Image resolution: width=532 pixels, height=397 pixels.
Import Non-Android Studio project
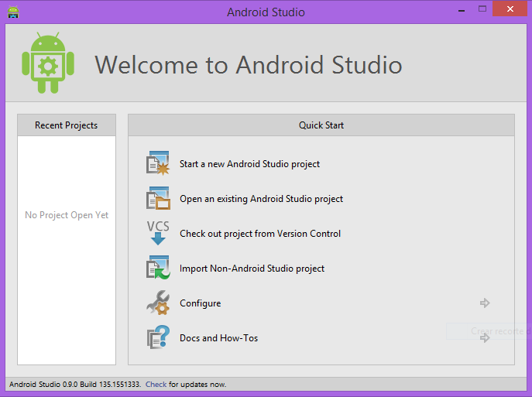[252, 269]
